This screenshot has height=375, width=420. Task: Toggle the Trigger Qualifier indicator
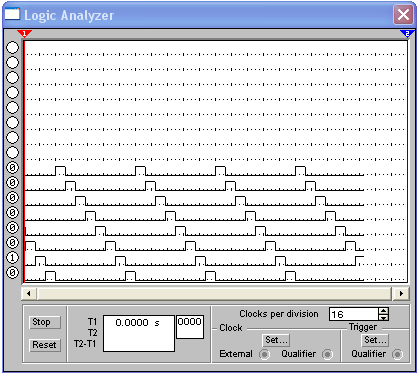click(397, 354)
